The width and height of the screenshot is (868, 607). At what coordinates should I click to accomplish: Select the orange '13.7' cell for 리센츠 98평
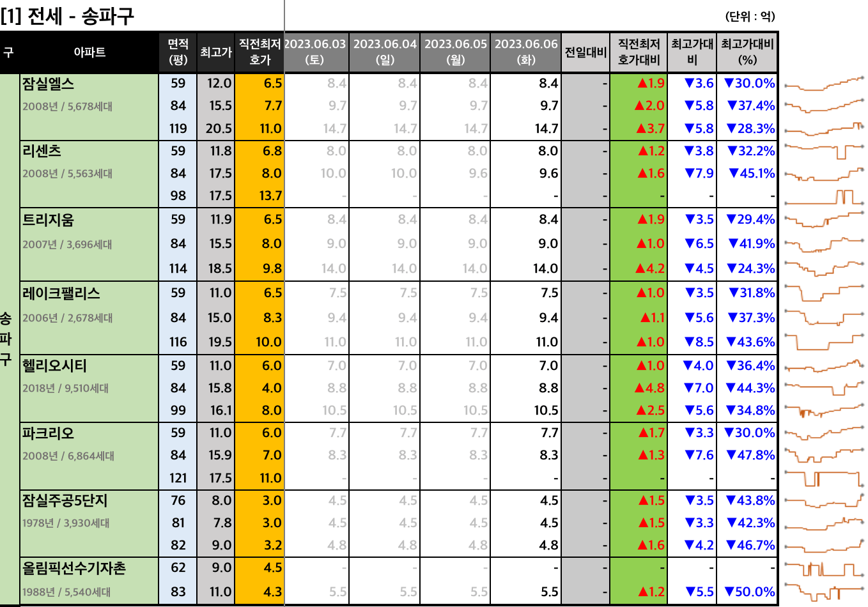270,196
